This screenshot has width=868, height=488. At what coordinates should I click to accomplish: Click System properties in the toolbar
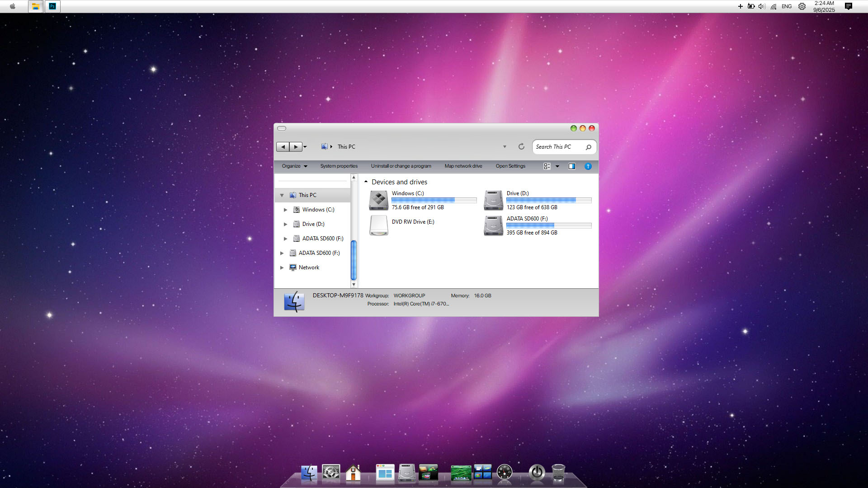(x=339, y=166)
